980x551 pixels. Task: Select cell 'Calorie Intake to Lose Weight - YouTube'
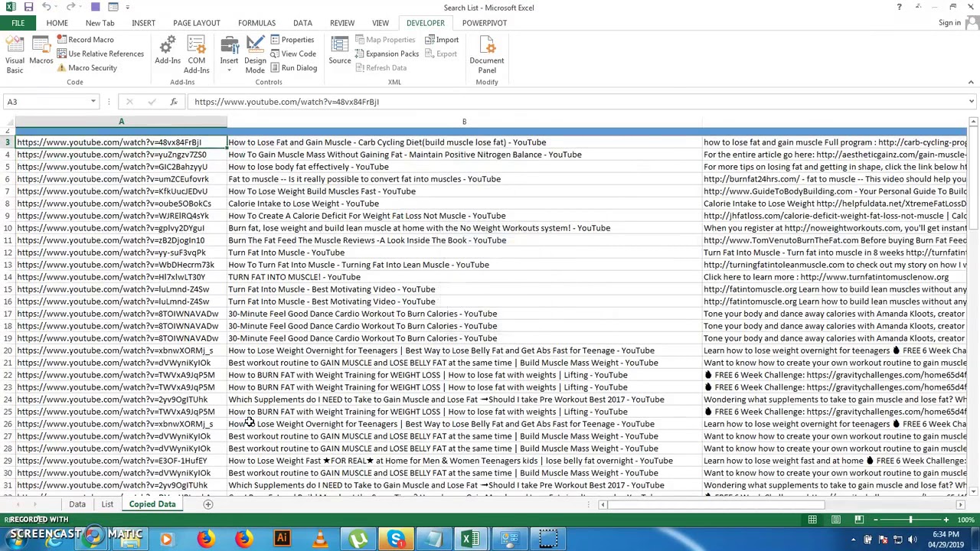464,204
